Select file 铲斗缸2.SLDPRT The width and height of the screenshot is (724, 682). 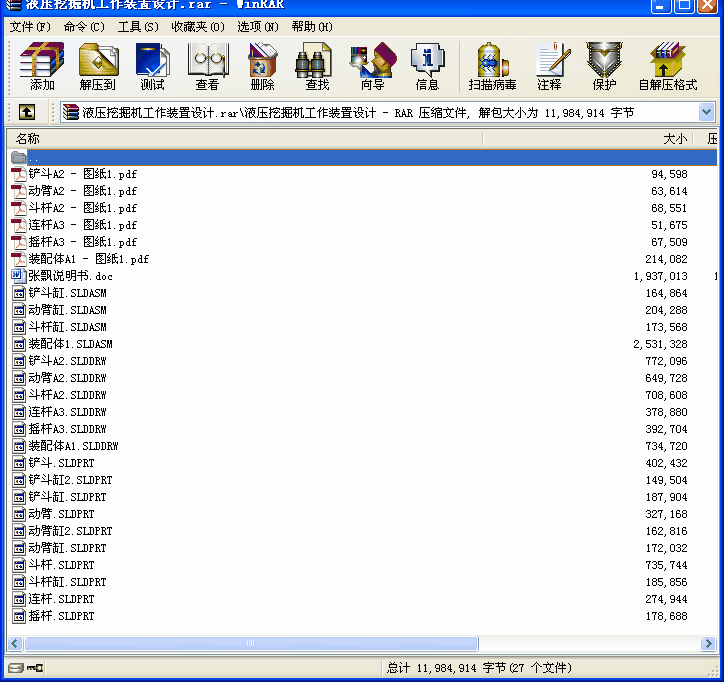(x=70, y=480)
